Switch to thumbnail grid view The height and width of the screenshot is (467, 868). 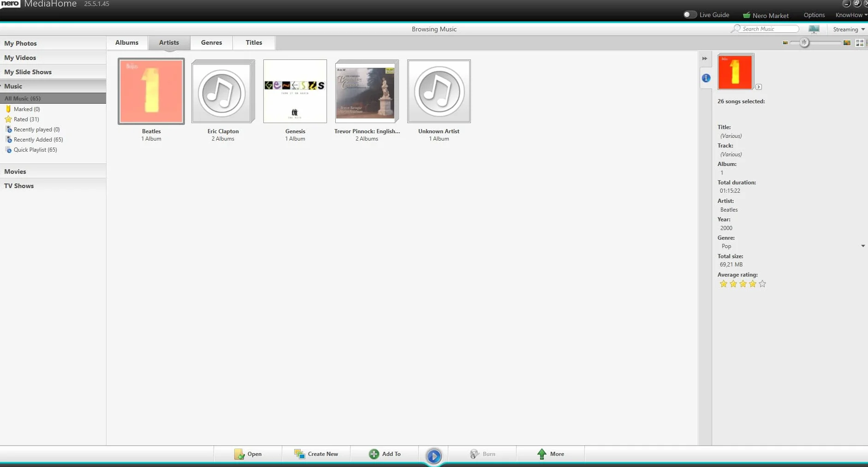(860, 42)
